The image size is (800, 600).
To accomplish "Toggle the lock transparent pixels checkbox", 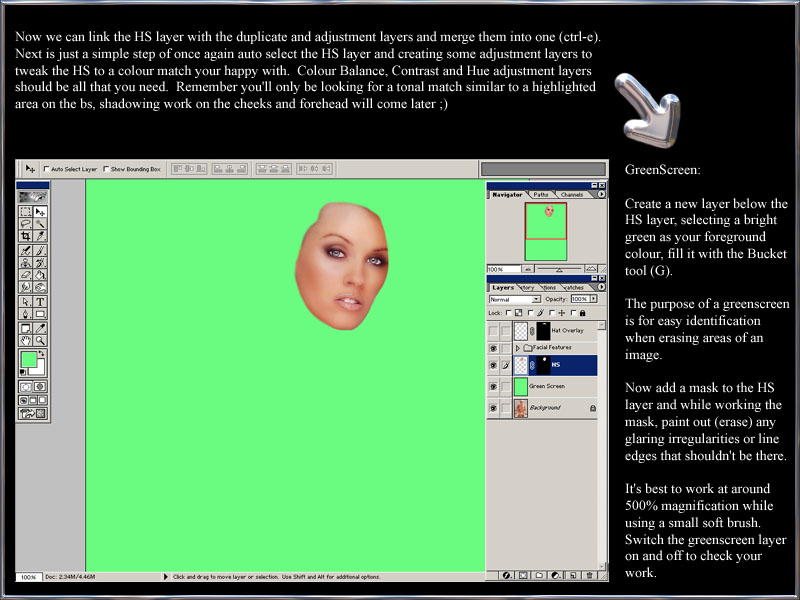I will pyautogui.click(x=508, y=313).
